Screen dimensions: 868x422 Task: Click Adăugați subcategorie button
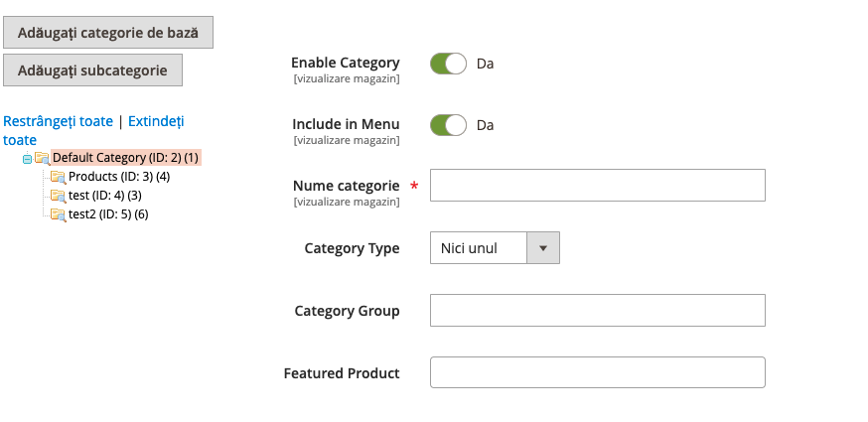tap(92, 70)
